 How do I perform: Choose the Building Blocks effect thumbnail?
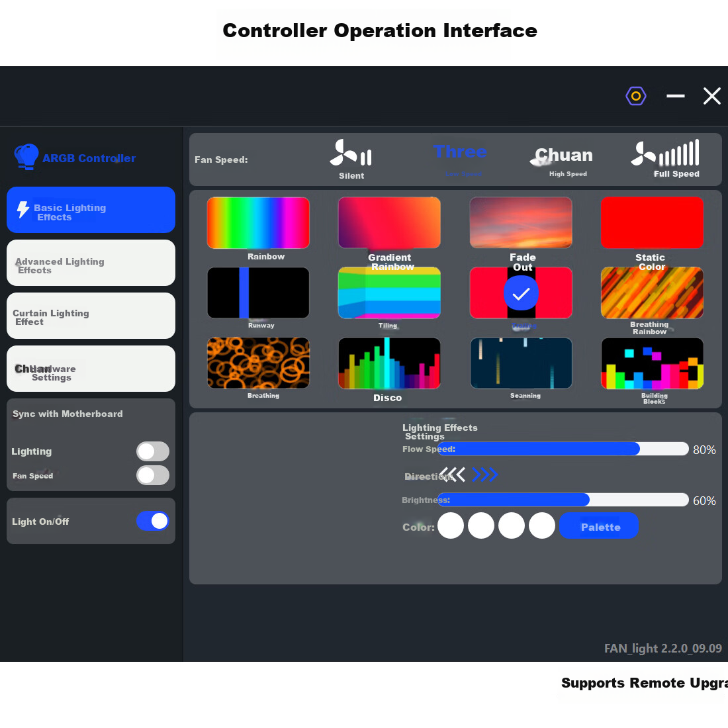coord(652,363)
